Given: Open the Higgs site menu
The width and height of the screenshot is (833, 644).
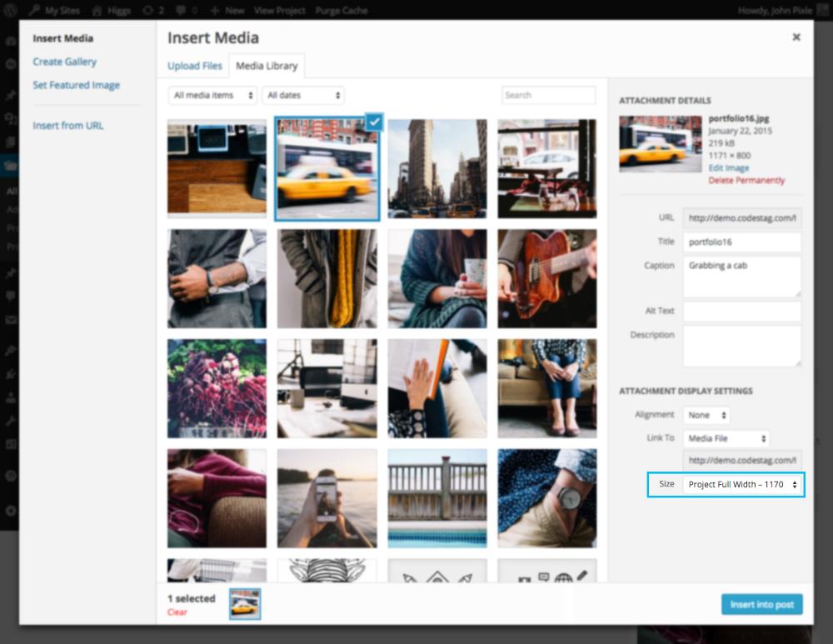Looking at the screenshot, I should [x=112, y=10].
